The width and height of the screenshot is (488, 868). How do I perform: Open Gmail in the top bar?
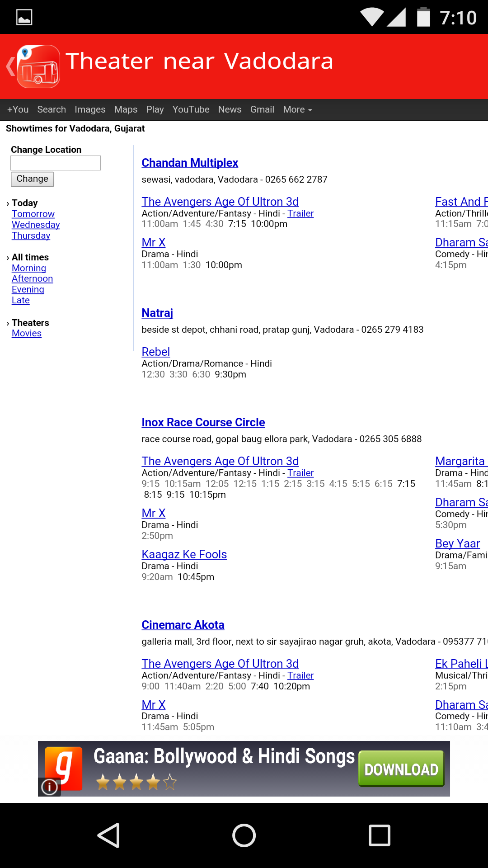(x=262, y=109)
